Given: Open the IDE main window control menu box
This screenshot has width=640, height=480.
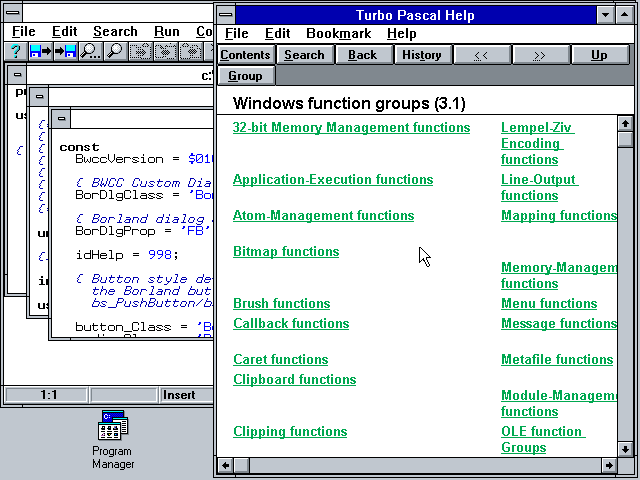Looking at the screenshot, I should [x=13, y=13].
